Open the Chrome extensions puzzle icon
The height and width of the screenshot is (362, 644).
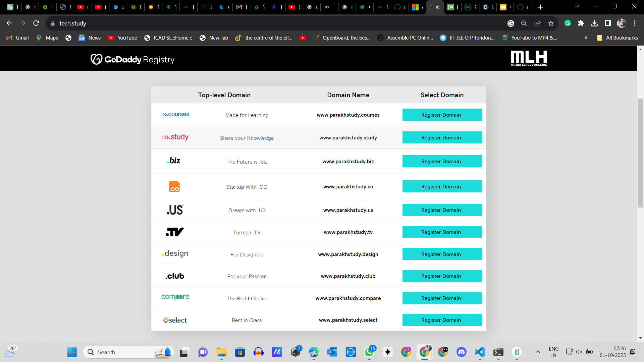click(581, 23)
